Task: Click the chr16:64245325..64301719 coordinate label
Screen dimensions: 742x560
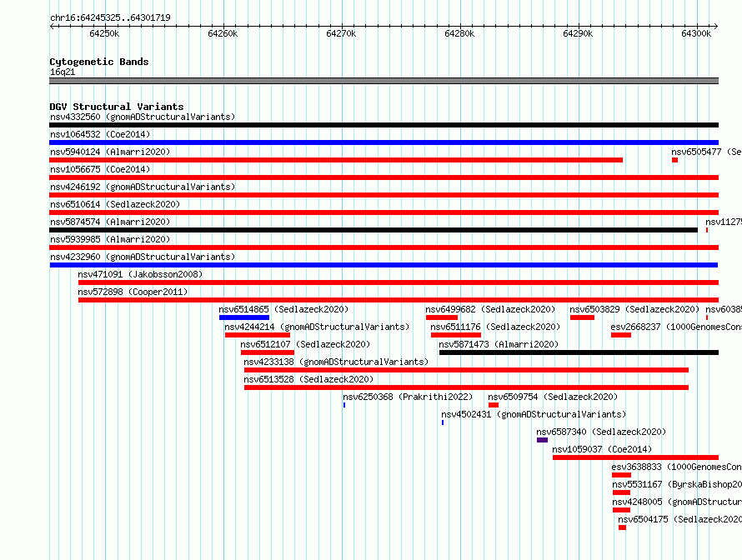Action: [110, 17]
